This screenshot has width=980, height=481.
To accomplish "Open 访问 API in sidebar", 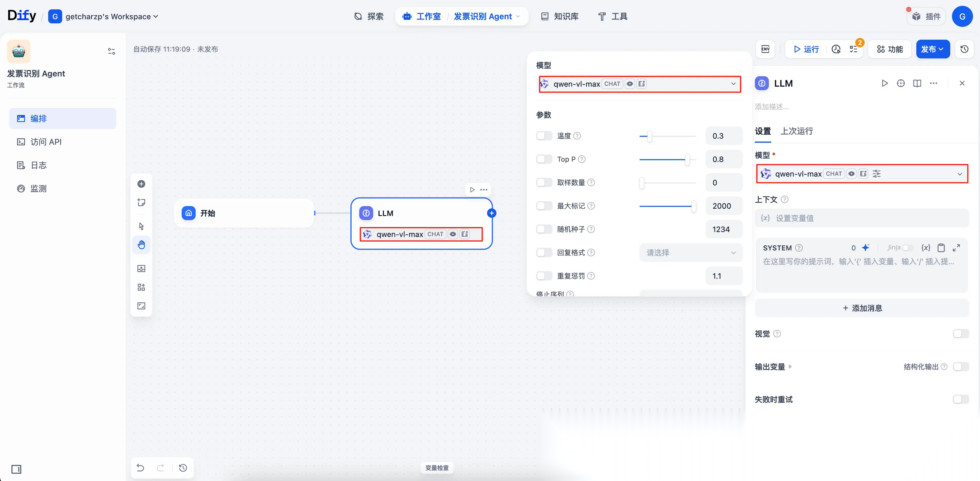I will pos(46,142).
